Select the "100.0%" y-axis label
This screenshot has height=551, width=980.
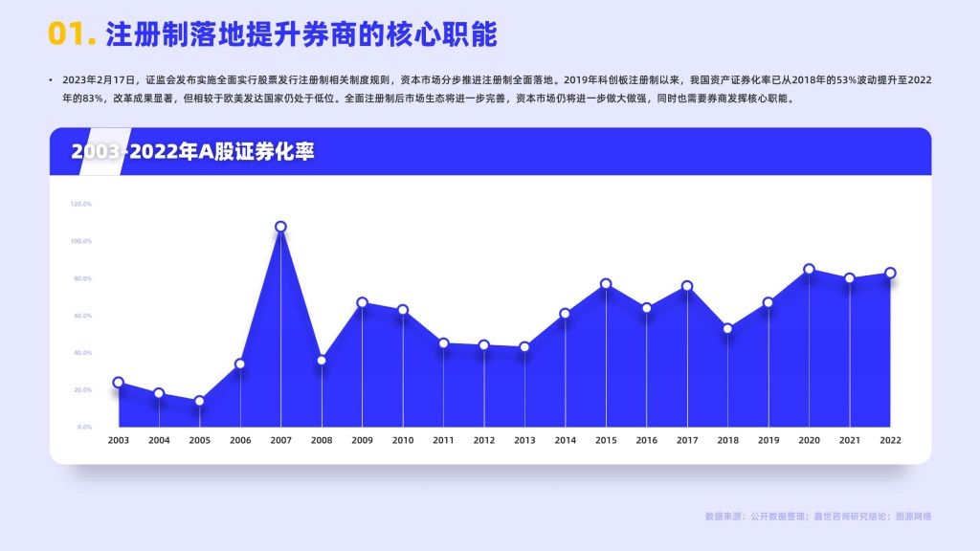81,241
